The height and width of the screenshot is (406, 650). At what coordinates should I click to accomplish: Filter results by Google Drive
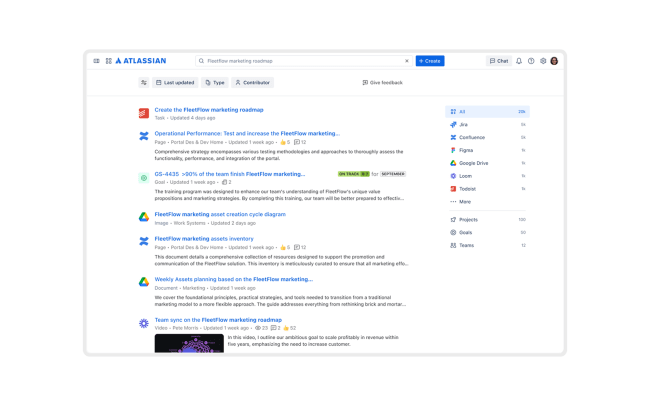pos(488,163)
